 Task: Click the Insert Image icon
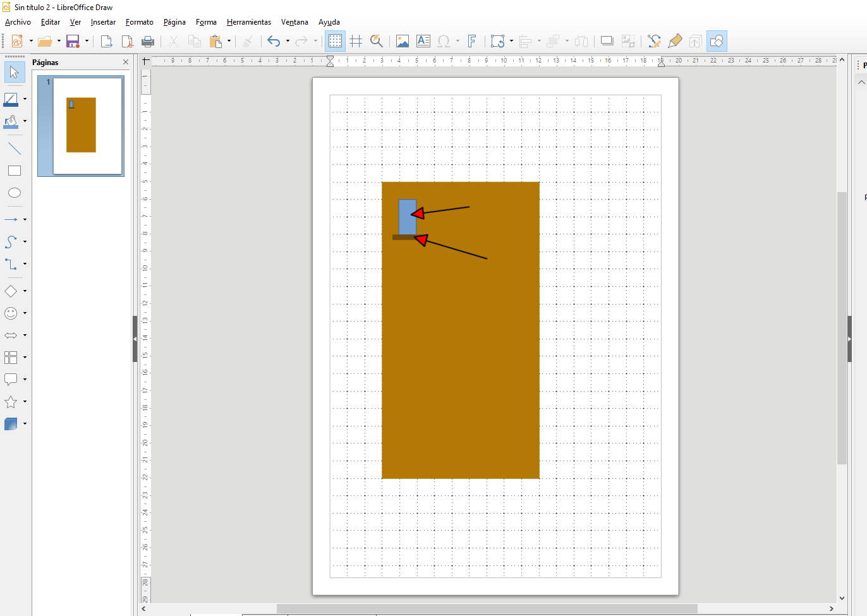[x=403, y=41]
